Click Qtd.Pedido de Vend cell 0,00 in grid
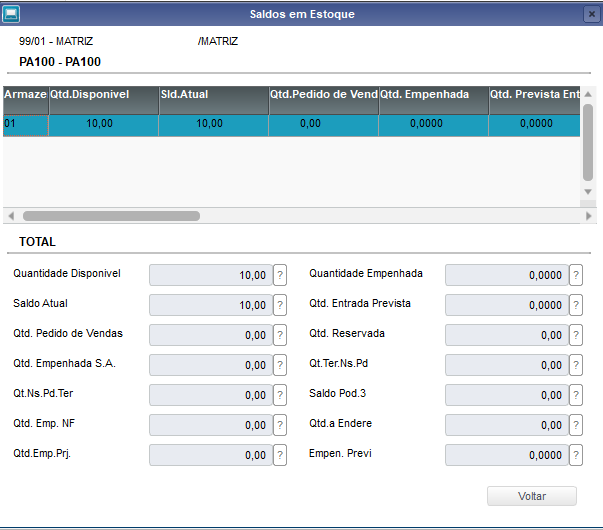The width and height of the screenshot is (603, 530). [x=324, y=125]
